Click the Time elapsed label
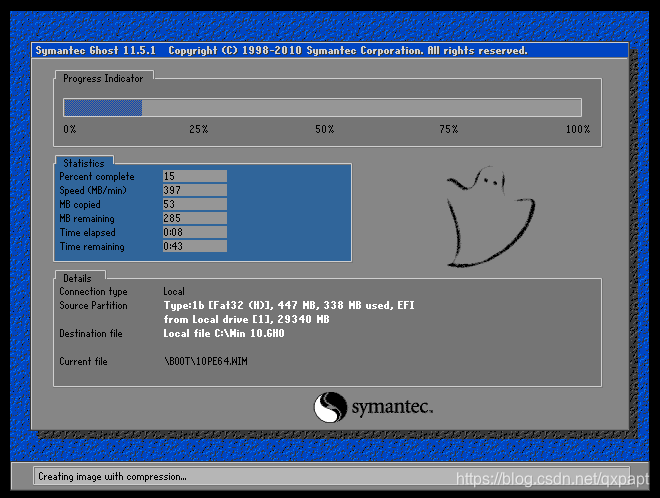Image resolution: width=660 pixels, height=498 pixels. [88, 232]
